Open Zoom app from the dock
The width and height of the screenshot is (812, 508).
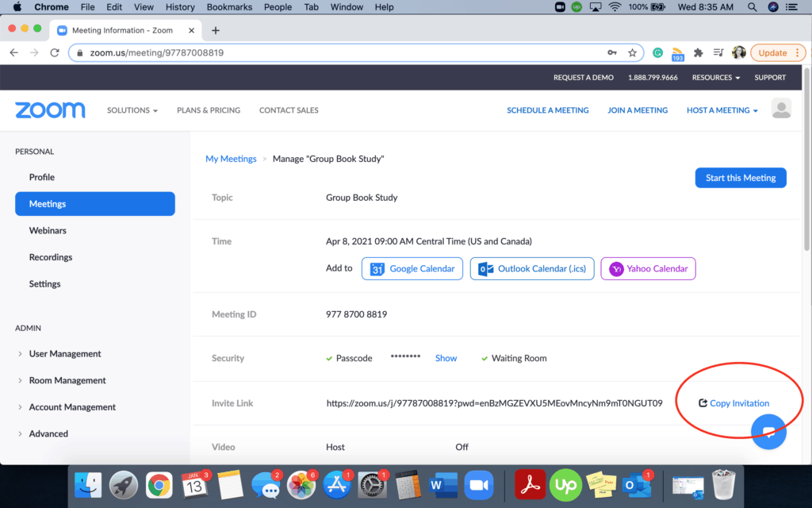click(x=477, y=483)
